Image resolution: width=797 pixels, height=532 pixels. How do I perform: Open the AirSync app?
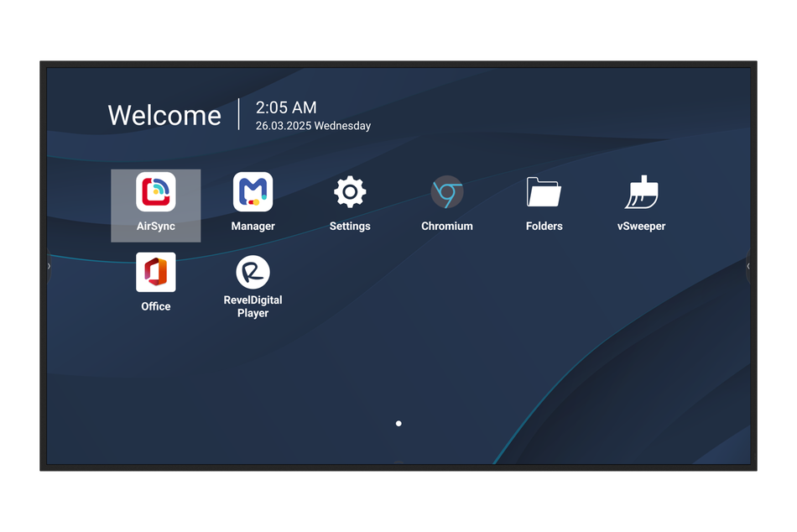tap(155, 193)
